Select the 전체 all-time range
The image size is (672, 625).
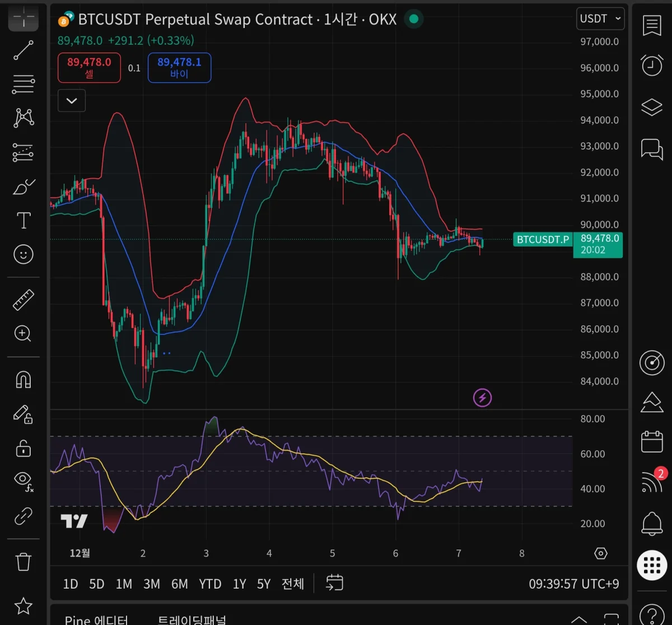click(292, 584)
